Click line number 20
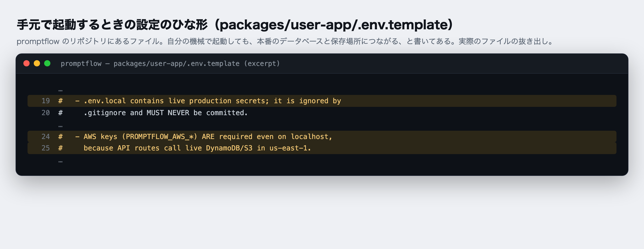This screenshot has height=249, width=644. coord(46,113)
